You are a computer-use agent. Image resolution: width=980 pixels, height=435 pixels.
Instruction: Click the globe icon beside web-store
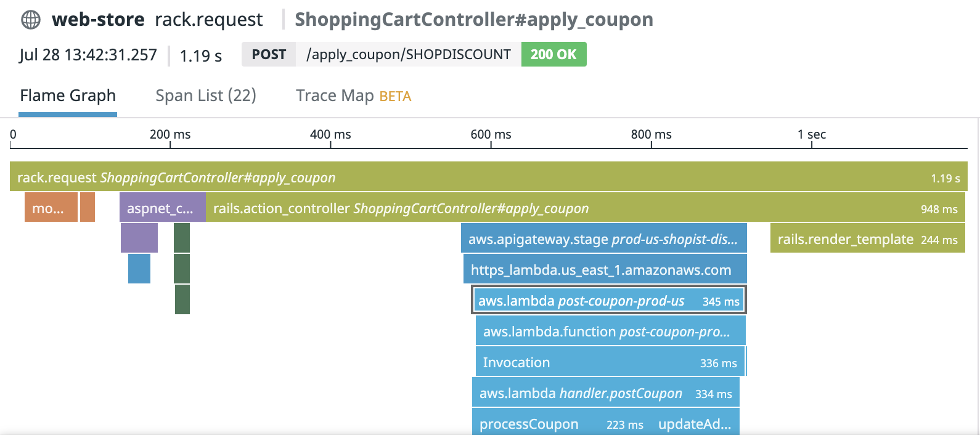click(x=31, y=20)
